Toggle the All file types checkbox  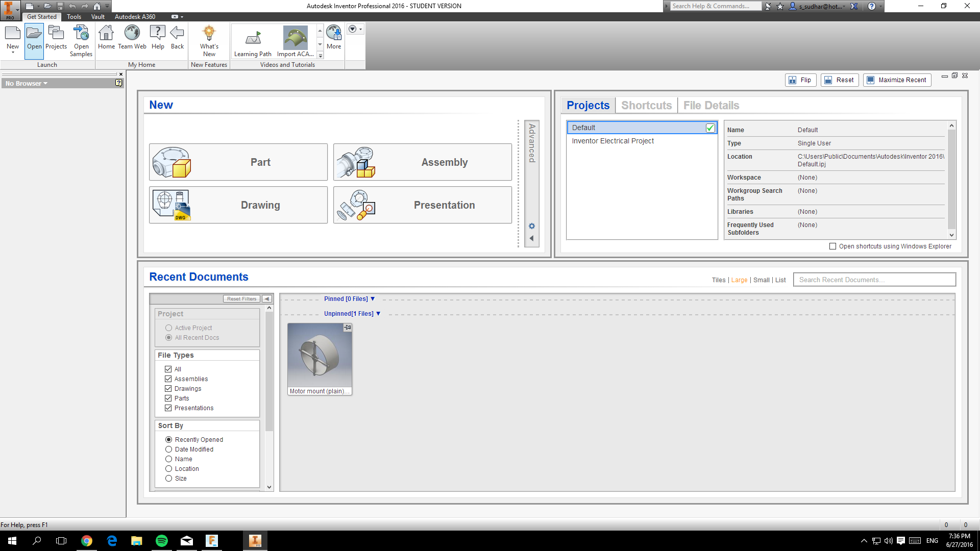tap(168, 369)
